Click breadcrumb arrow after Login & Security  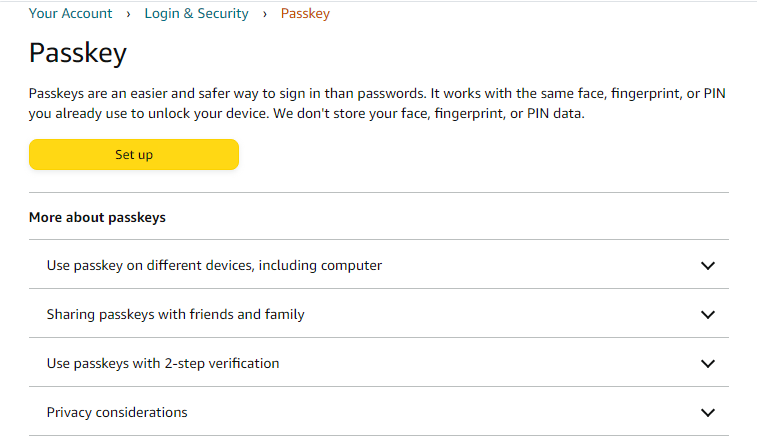(264, 14)
